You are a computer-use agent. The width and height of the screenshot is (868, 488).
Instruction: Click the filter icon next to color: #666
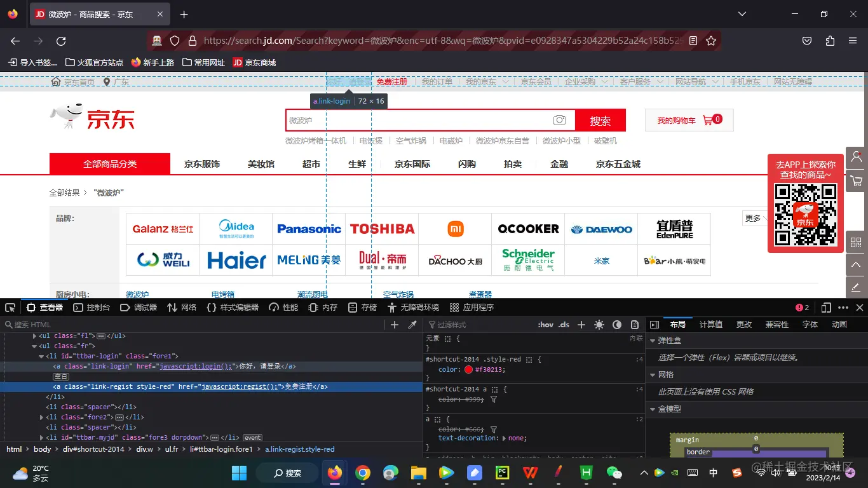click(494, 430)
